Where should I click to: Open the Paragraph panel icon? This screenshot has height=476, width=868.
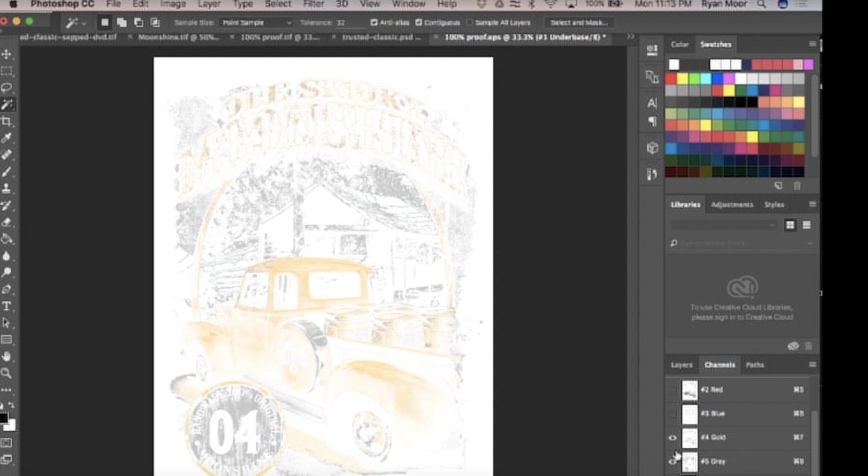pyautogui.click(x=652, y=121)
